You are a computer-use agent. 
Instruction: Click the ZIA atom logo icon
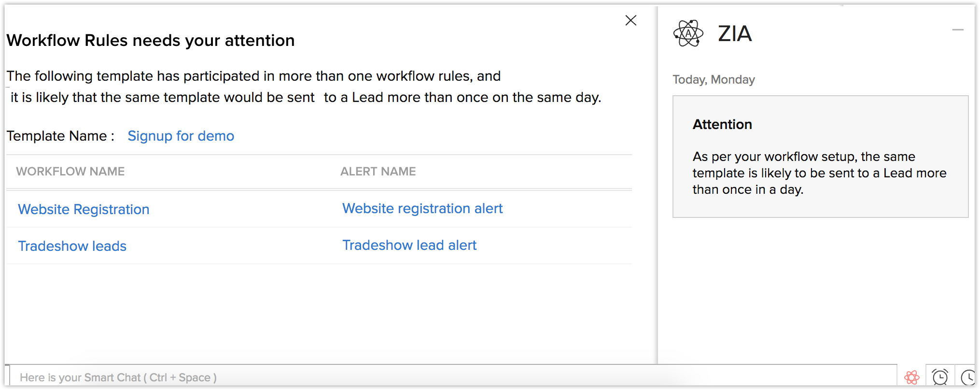point(688,33)
